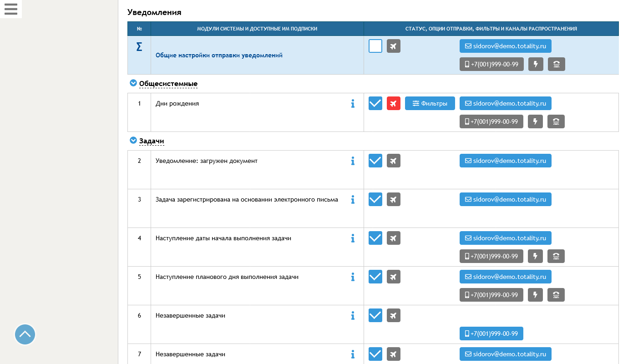
Task: Show info for row 6 Незавершенные задачи
Action: pyautogui.click(x=353, y=315)
